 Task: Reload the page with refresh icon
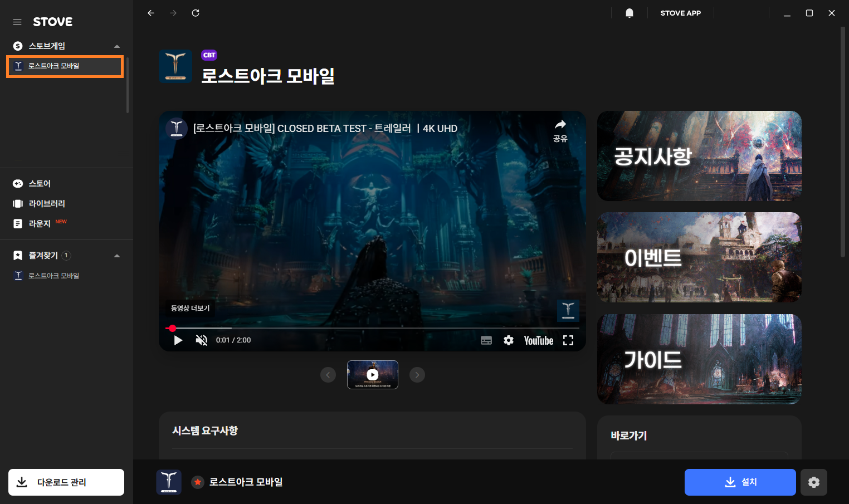pos(196,13)
